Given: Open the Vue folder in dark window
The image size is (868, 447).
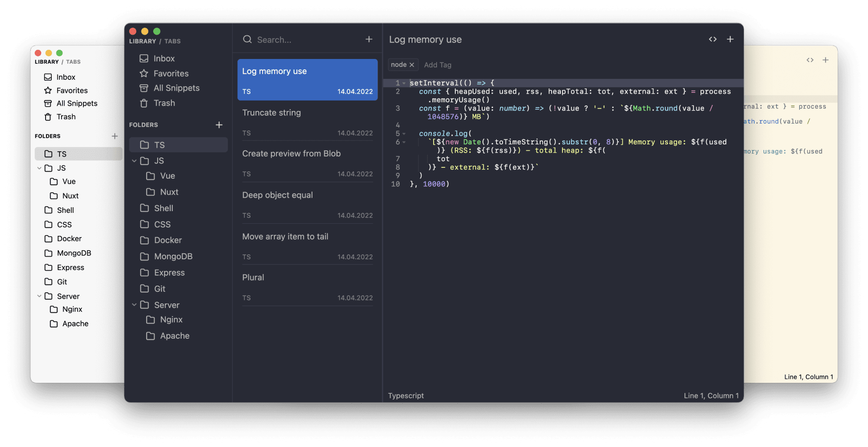Looking at the screenshot, I should click(x=161, y=176).
